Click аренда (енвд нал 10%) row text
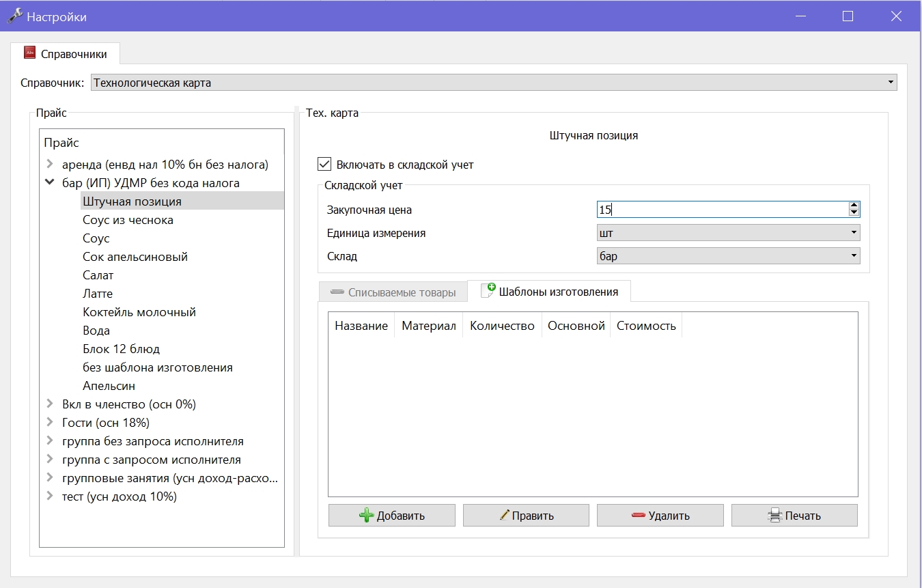Screen dimensions: 922x588 pos(165,165)
